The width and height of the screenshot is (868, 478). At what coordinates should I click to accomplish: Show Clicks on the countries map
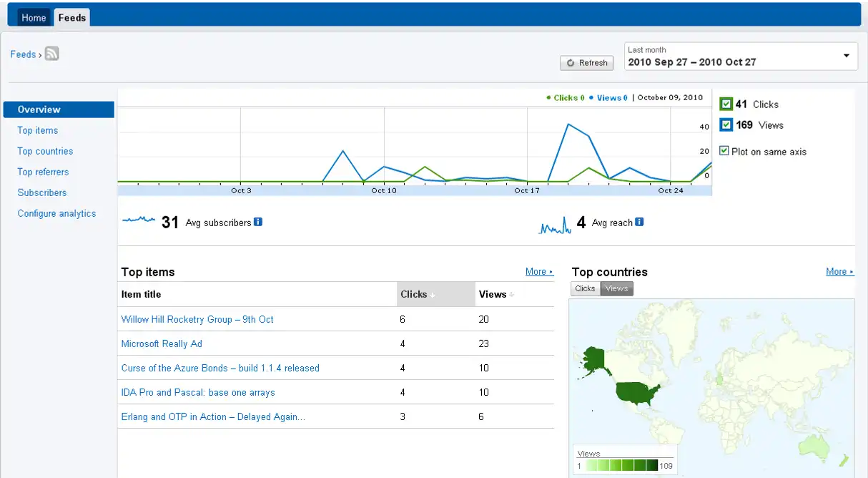point(585,288)
